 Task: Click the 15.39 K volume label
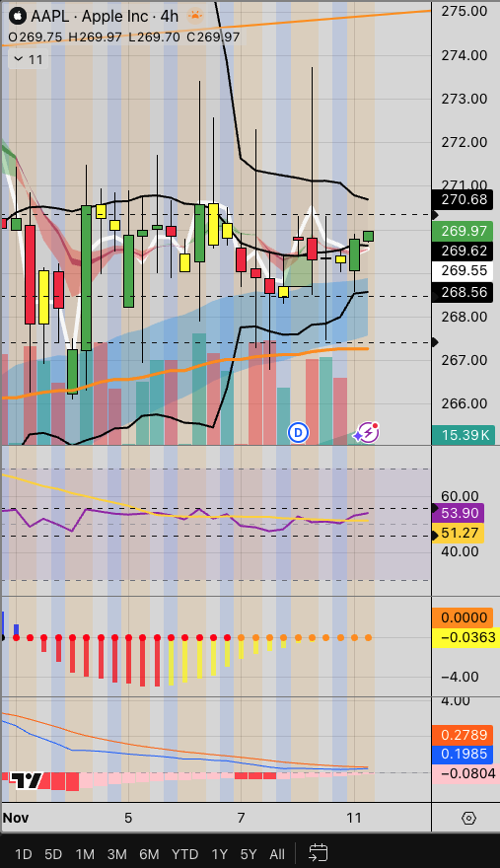coord(464,435)
